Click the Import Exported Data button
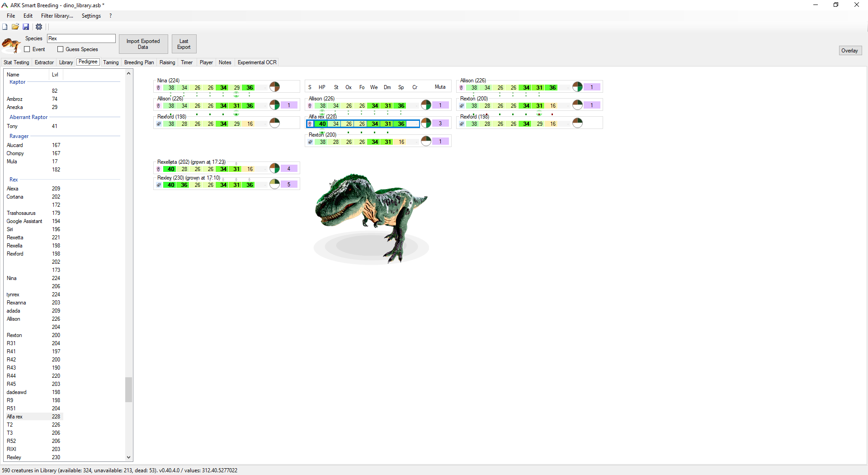 point(143,44)
